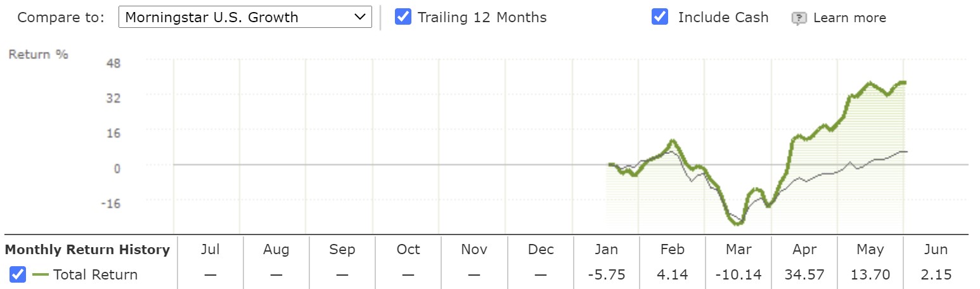Uncheck the Trailing 12 Months checkbox
This screenshot has width=980, height=289.
pyautogui.click(x=403, y=16)
